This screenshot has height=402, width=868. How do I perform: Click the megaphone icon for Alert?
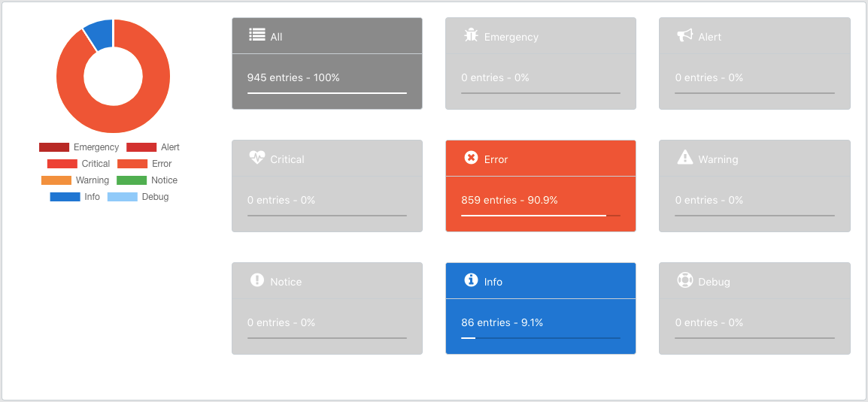(x=684, y=35)
